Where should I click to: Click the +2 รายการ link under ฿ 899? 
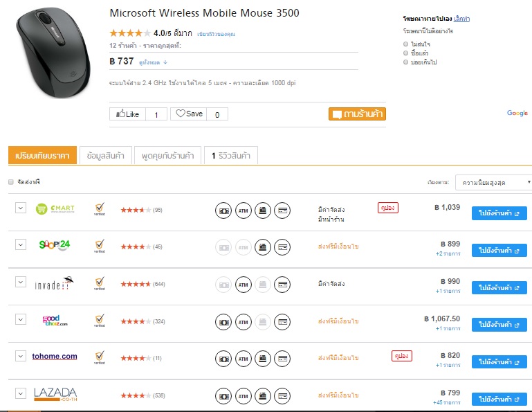click(x=448, y=253)
